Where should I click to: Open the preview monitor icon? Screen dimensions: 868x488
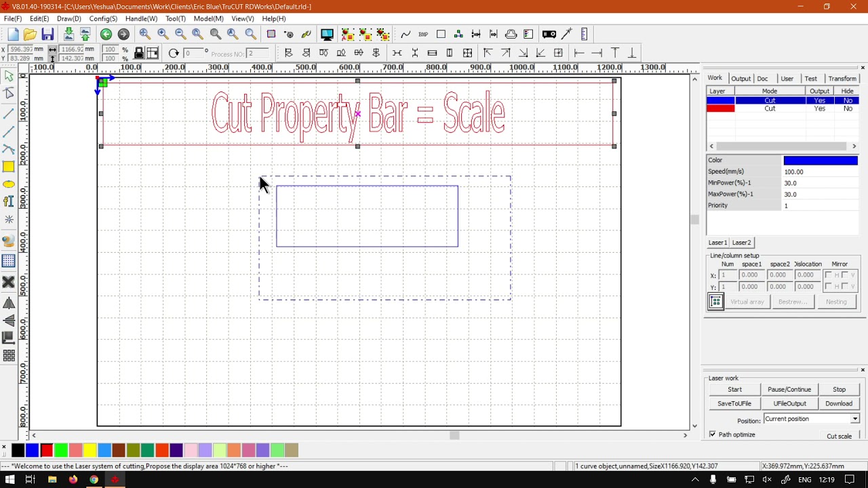327,35
